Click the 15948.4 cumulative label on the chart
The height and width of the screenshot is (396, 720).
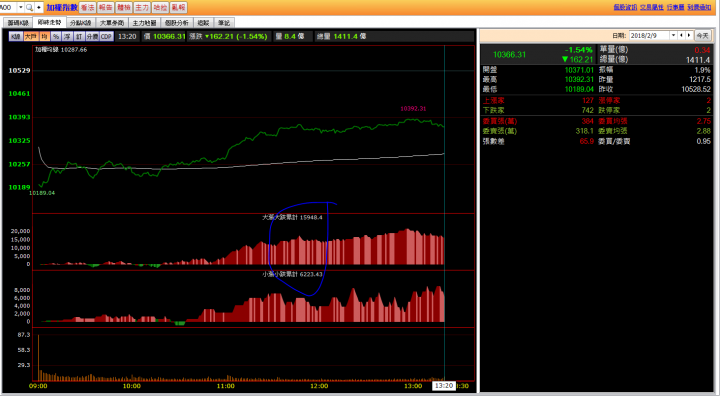point(310,217)
